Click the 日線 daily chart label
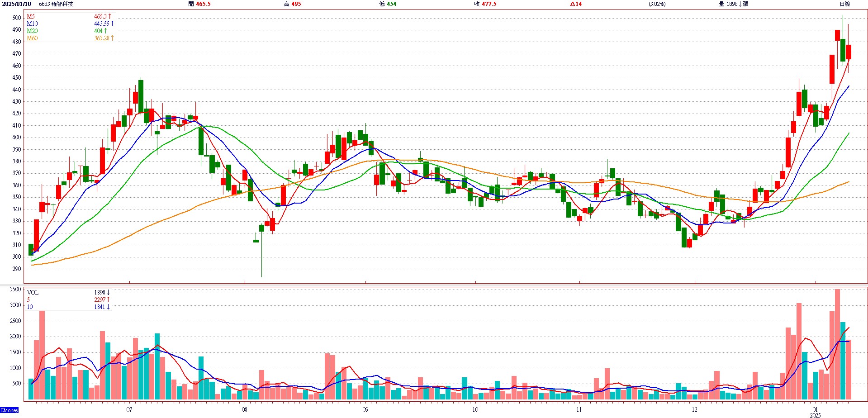868x418 pixels. (x=844, y=4)
